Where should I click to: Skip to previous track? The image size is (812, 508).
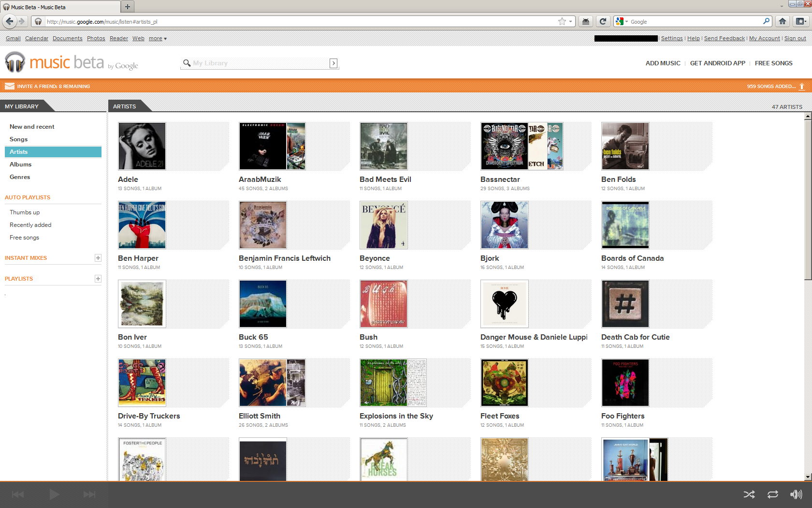[18, 494]
